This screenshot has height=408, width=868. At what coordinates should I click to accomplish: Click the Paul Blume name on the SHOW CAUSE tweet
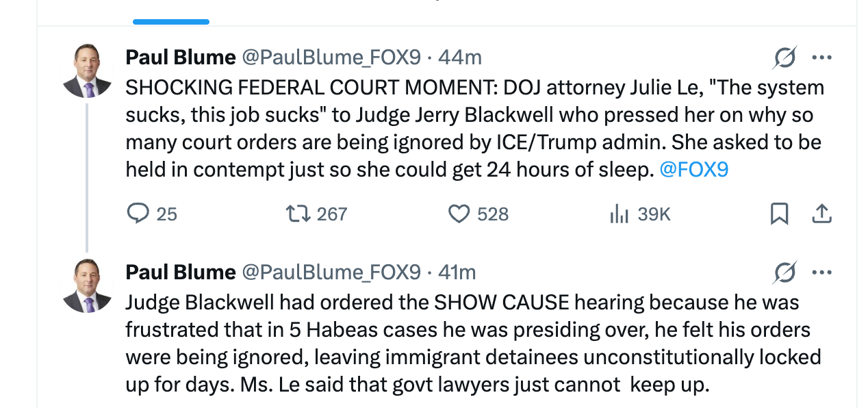pyautogui.click(x=180, y=272)
